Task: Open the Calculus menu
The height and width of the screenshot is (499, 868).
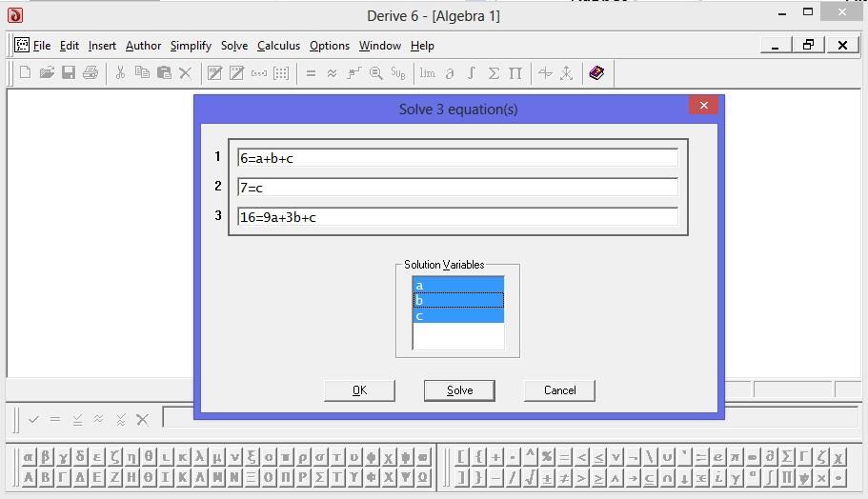Action: pyautogui.click(x=278, y=46)
